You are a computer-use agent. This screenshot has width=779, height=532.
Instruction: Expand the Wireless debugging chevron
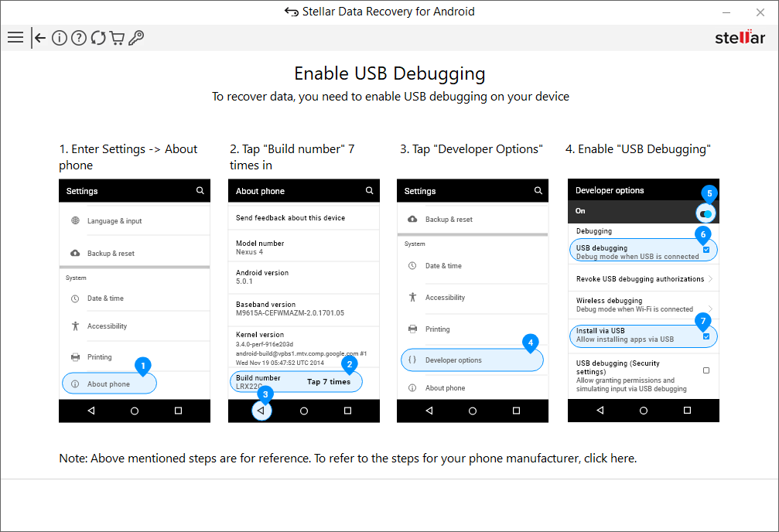click(x=710, y=308)
